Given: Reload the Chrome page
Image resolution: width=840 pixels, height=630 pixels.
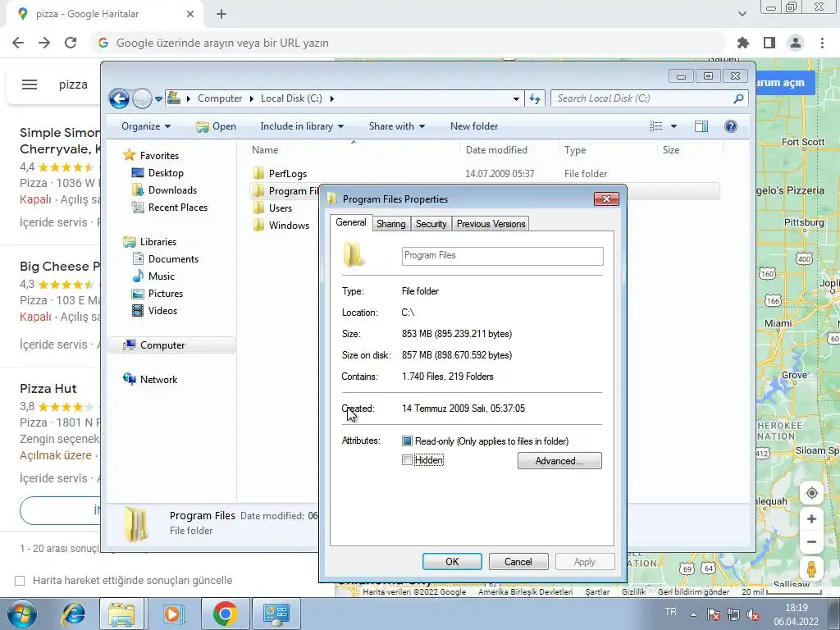Looking at the screenshot, I should pyautogui.click(x=71, y=43).
